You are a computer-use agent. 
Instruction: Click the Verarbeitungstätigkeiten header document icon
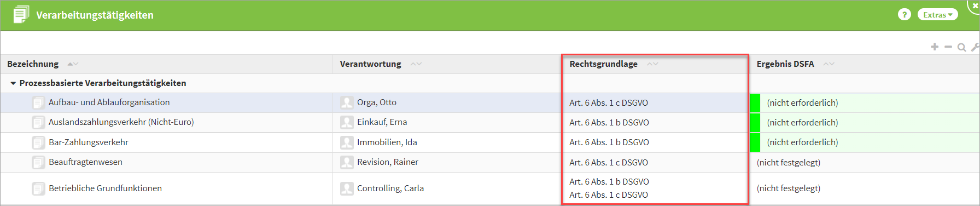pos(21,15)
